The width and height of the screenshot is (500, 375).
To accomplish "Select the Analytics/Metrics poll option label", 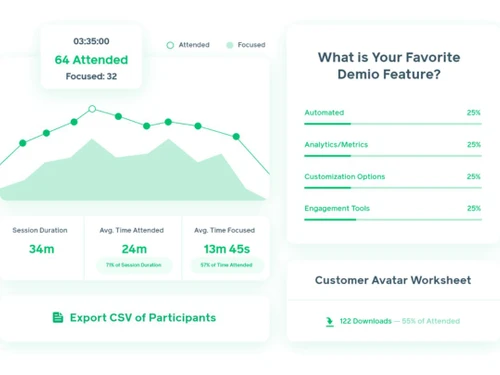I will (x=336, y=145).
